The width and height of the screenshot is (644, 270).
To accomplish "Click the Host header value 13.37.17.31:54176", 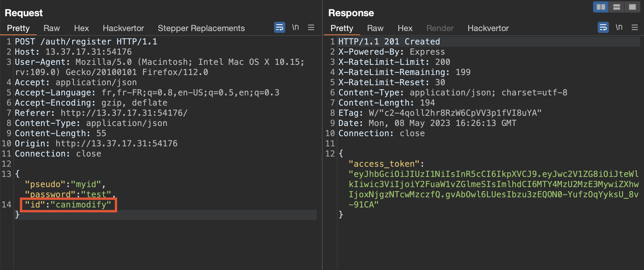I will pyautogui.click(x=88, y=52).
